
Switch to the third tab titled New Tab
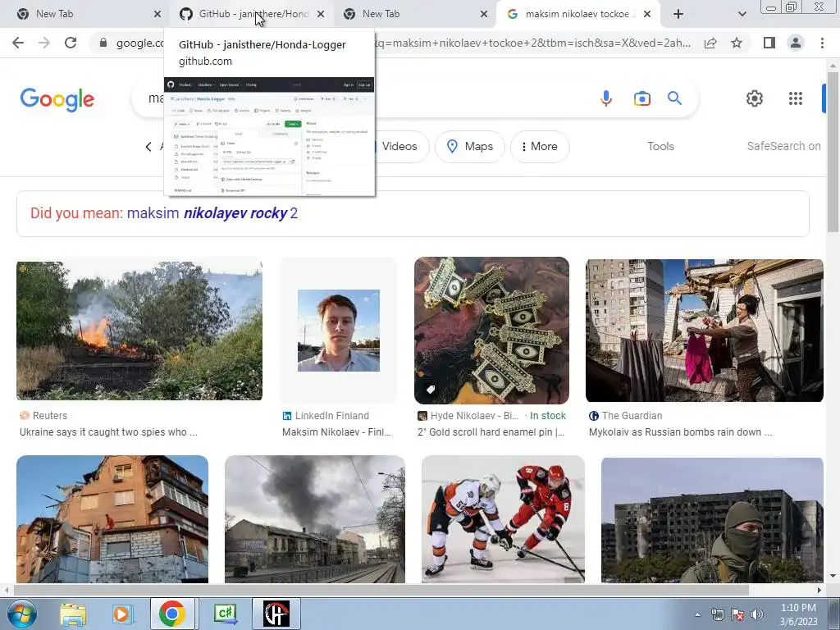[415, 14]
